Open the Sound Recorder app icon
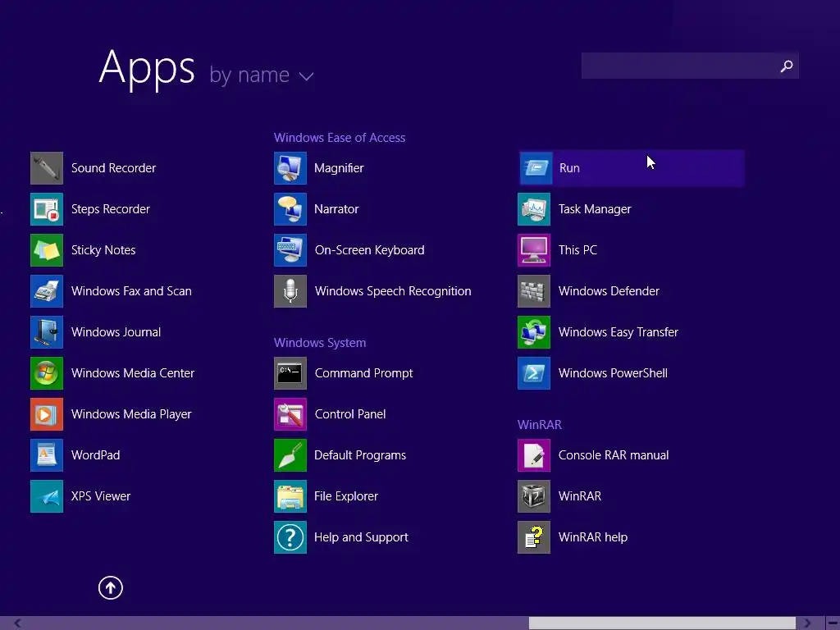 click(47, 168)
